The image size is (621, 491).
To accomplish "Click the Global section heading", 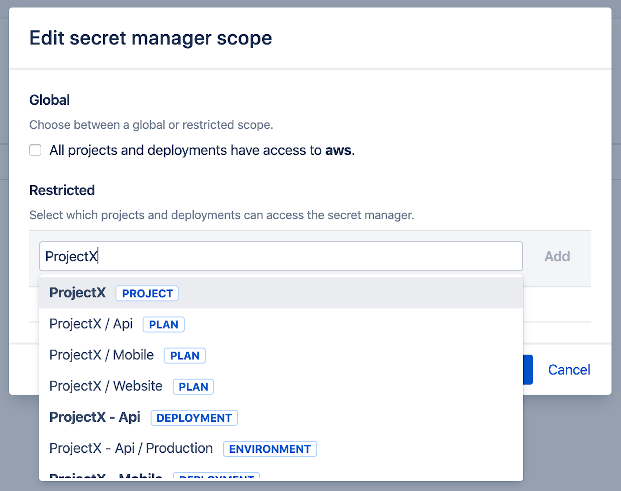I will click(50, 100).
